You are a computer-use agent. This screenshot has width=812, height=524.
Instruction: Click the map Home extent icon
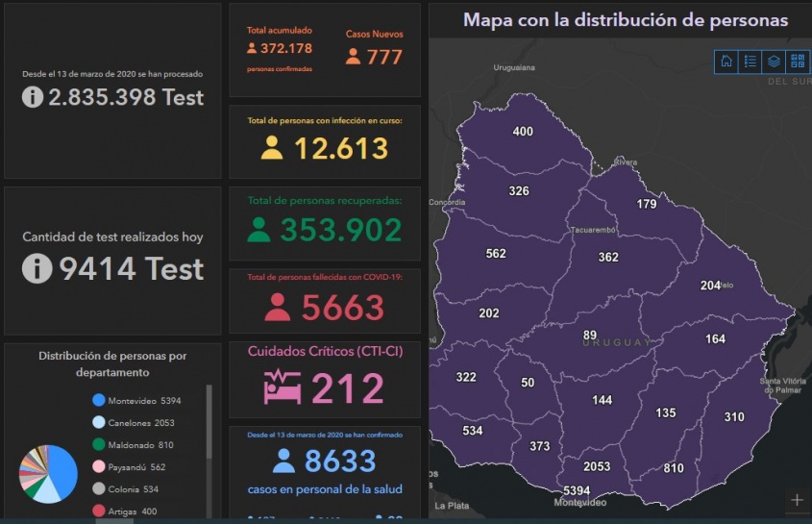click(726, 62)
